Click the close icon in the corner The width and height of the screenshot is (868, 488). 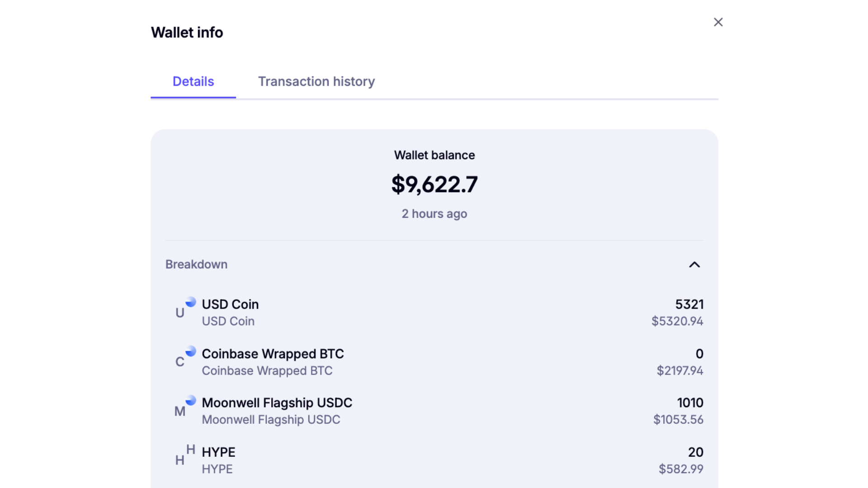pyautogui.click(x=718, y=22)
